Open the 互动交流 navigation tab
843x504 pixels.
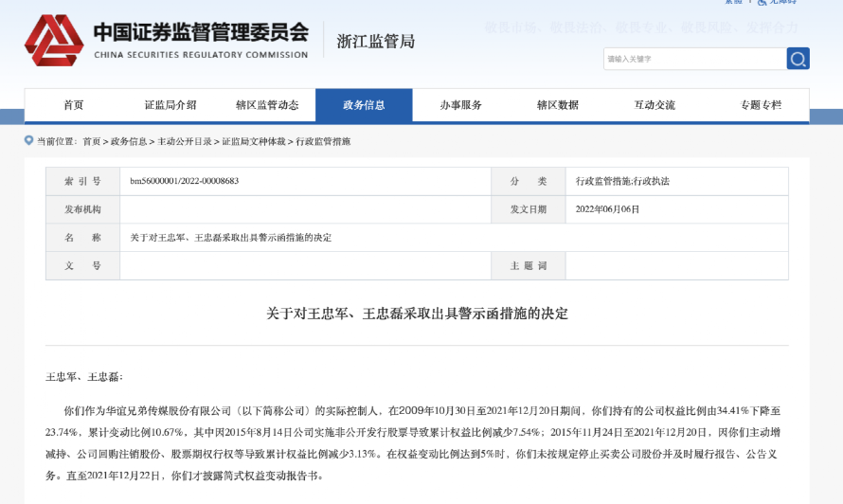pyautogui.click(x=655, y=105)
